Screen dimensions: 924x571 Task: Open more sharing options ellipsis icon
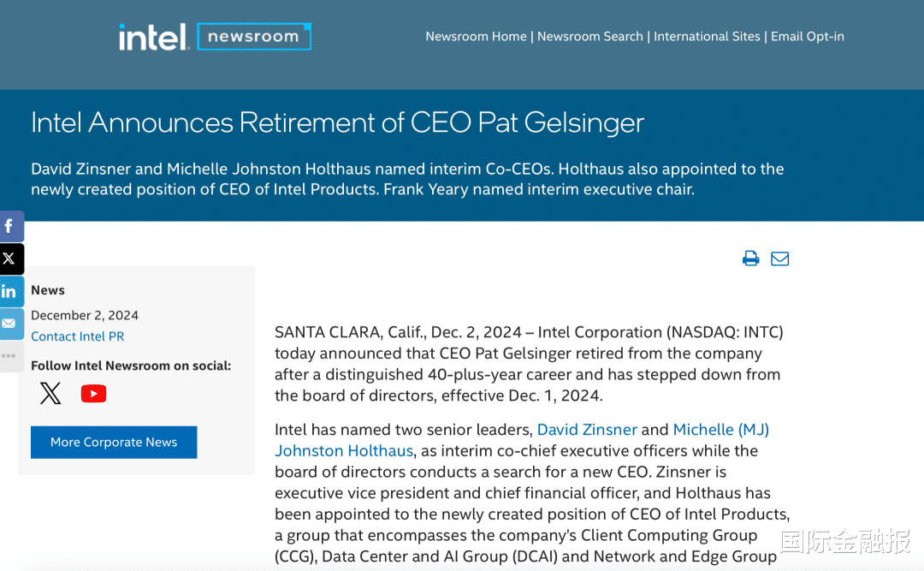point(9,355)
